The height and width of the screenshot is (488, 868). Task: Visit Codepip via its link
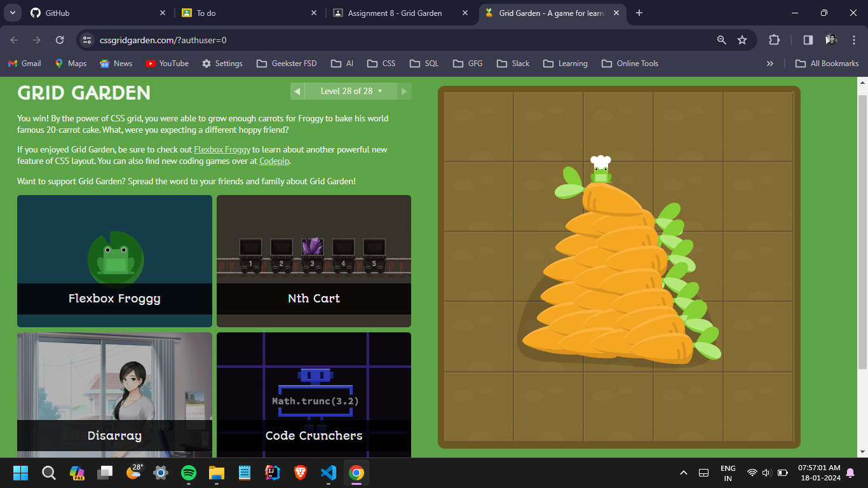(274, 161)
